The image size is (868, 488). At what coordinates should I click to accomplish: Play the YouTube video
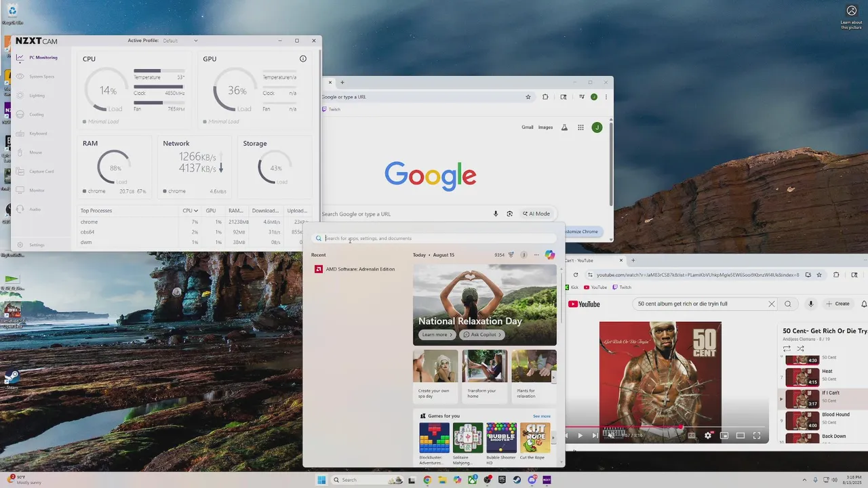click(580, 435)
